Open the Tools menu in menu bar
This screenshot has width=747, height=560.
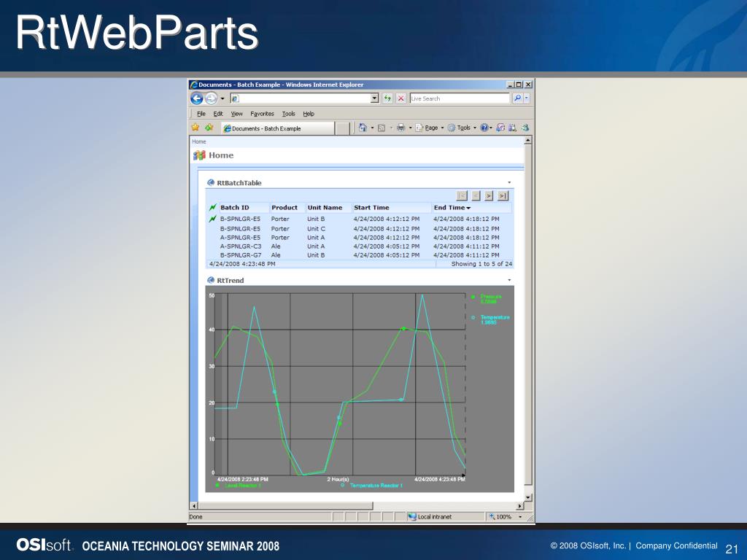pos(288,114)
